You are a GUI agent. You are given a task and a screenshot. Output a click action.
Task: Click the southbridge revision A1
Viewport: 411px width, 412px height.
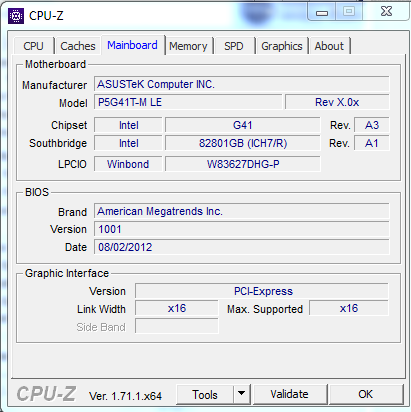click(372, 143)
